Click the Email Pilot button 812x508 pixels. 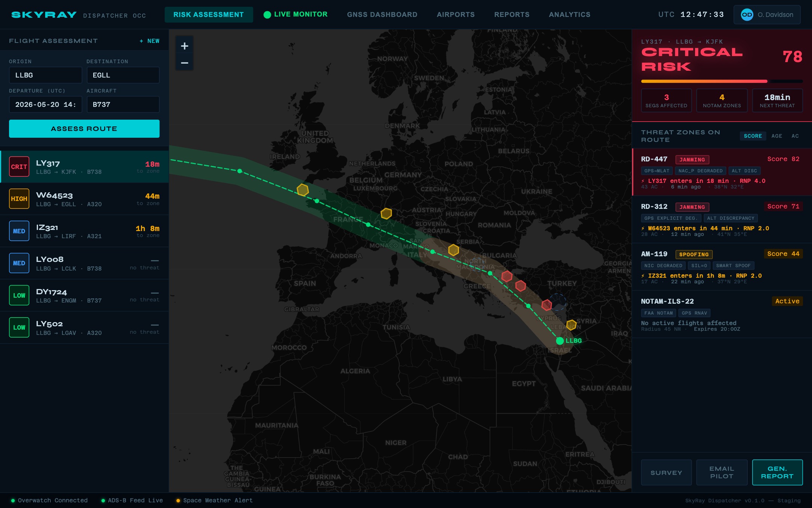coord(722,473)
